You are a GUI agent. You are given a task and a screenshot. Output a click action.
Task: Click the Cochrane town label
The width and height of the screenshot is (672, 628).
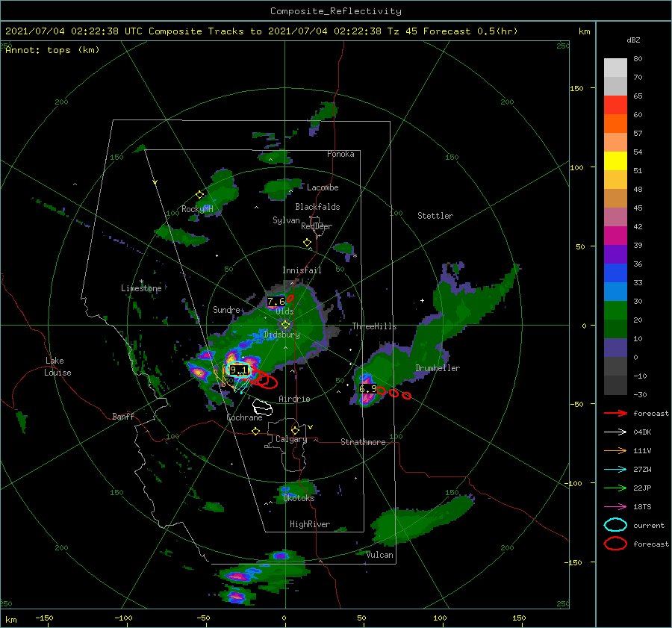click(x=244, y=417)
